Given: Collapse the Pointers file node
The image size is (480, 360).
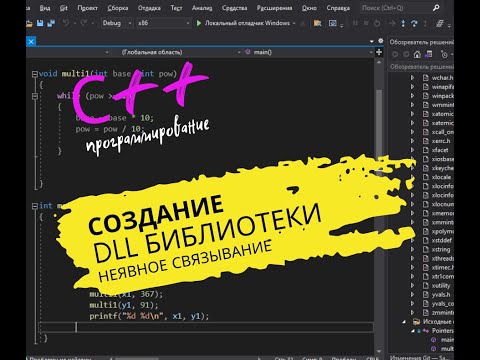Looking at the screenshot, I should pyautogui.click(x=413, y=331).
